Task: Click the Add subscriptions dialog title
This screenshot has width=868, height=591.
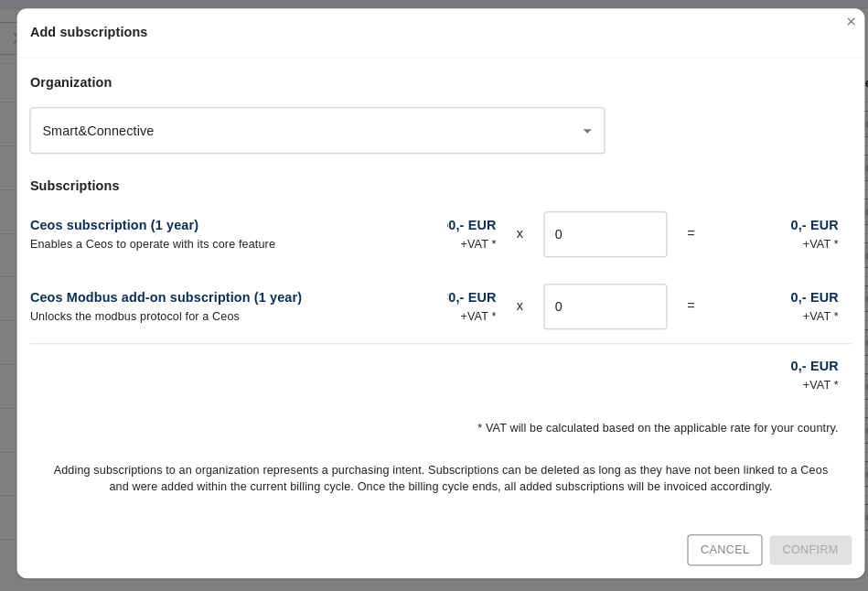Action: point(89,32)
